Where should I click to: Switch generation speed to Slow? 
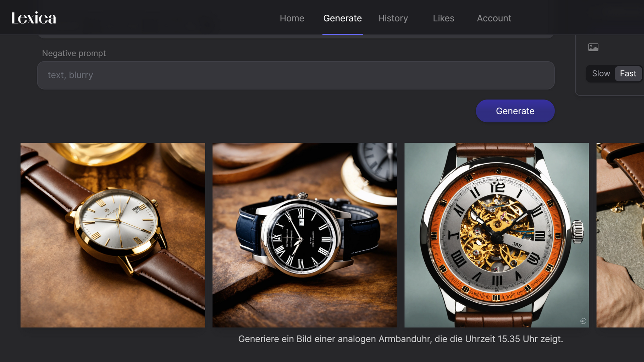(601, 73)
